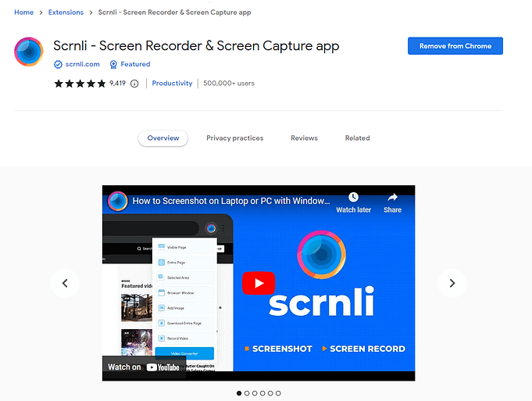Click the Scrnli extension logo icon
Viewport: 532px width, 401px height.
point(29,52)
